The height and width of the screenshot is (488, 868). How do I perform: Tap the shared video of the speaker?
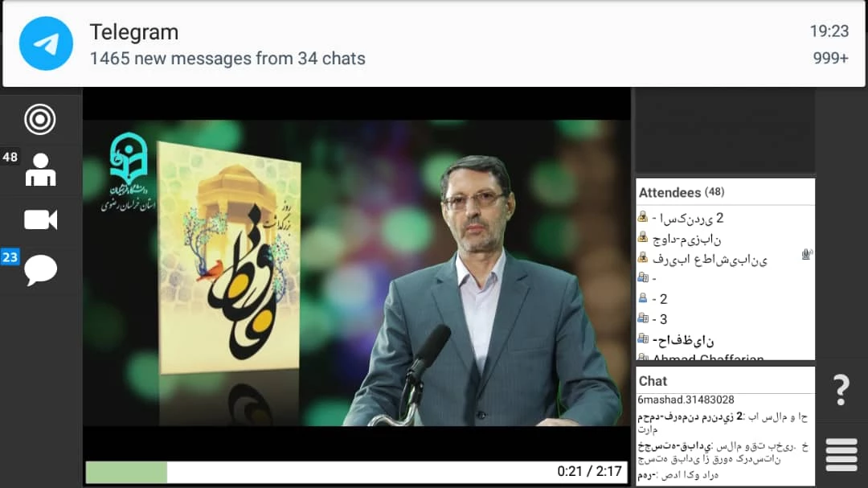(x=356, y=273)
